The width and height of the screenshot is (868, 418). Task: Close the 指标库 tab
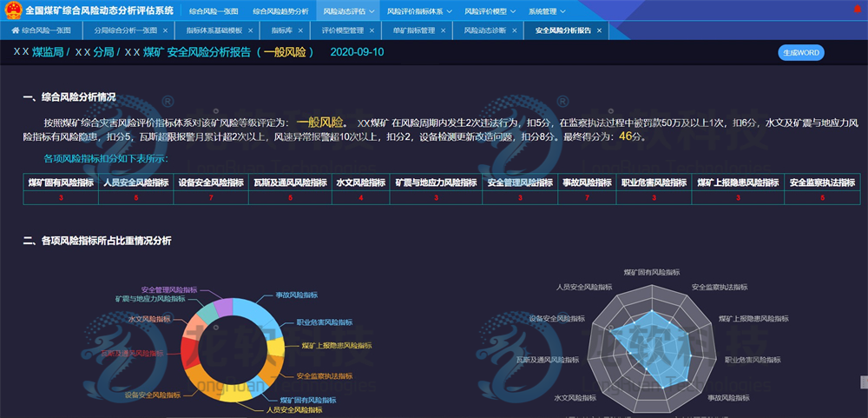304,30
